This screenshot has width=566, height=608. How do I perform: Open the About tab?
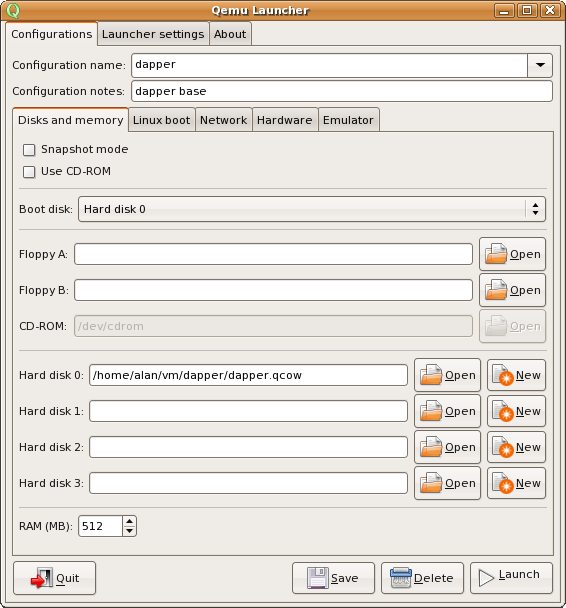click(230, 34)
